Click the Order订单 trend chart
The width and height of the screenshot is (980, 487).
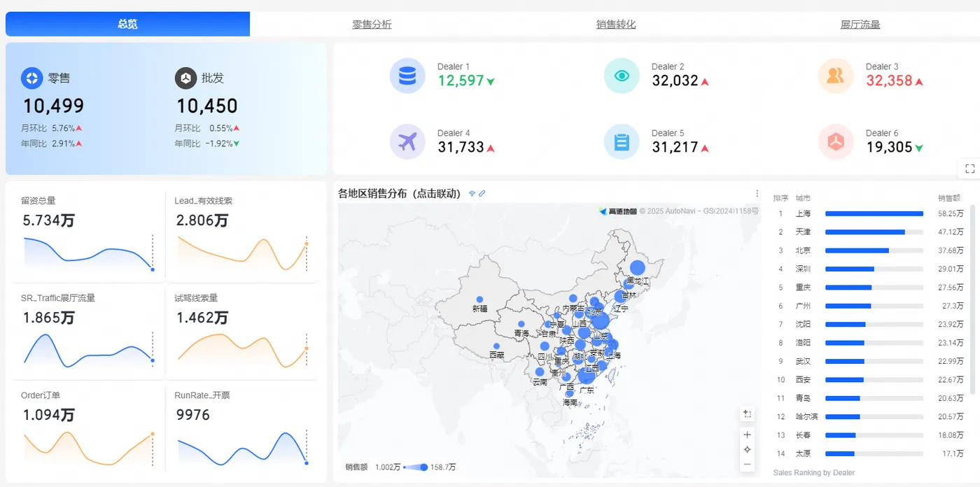tap(88, 449)
